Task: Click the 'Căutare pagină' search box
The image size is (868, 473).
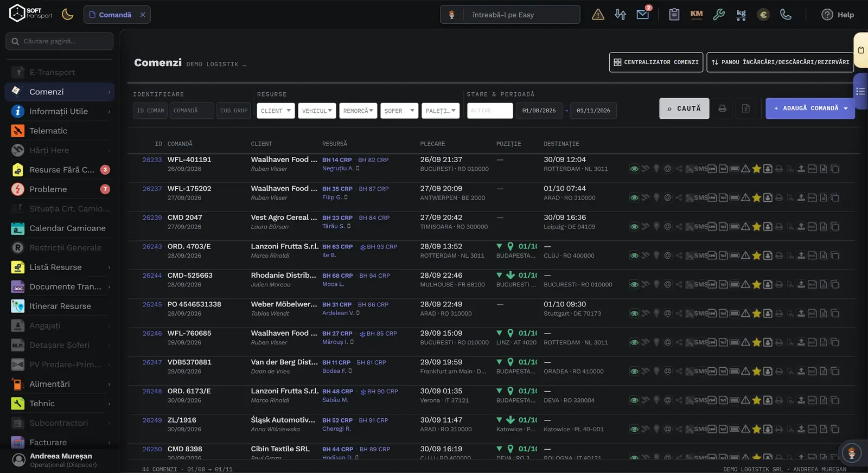Action: tap(60, 41)
